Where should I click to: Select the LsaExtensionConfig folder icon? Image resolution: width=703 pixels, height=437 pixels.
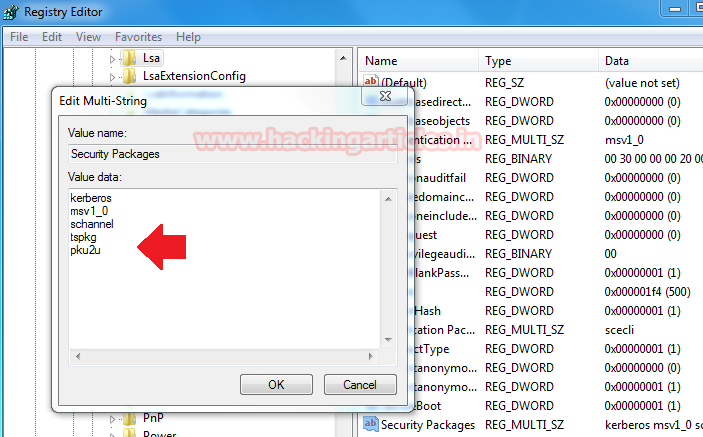pyautogui.click(x=129, y=76)
